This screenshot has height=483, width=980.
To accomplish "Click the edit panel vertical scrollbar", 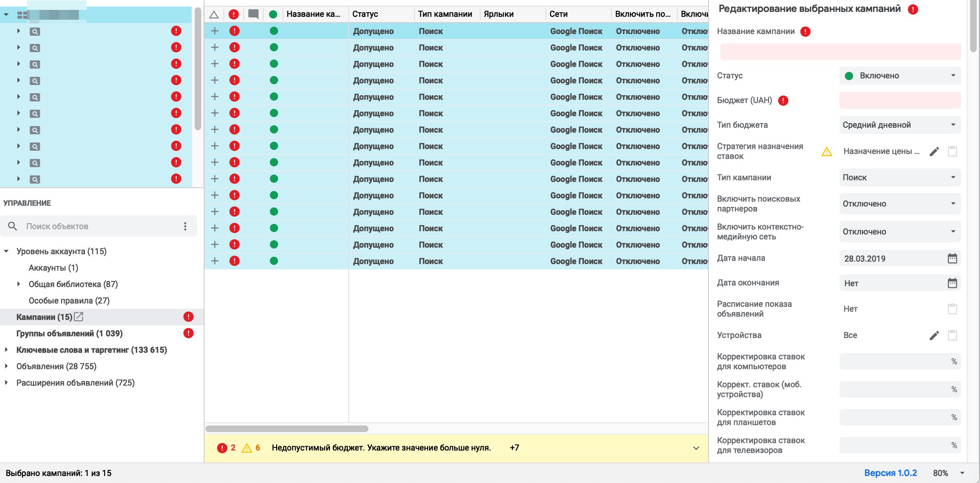I will point(973,25).
